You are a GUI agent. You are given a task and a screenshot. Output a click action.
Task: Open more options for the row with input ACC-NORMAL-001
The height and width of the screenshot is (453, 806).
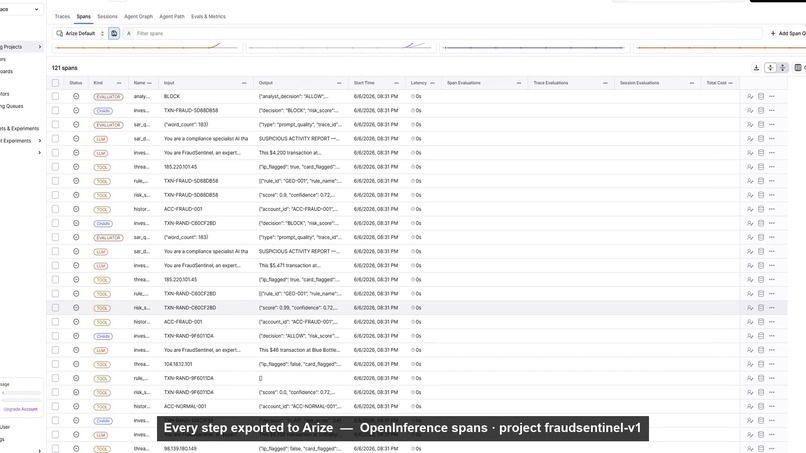pyautogui.click(x=772, y=406)
